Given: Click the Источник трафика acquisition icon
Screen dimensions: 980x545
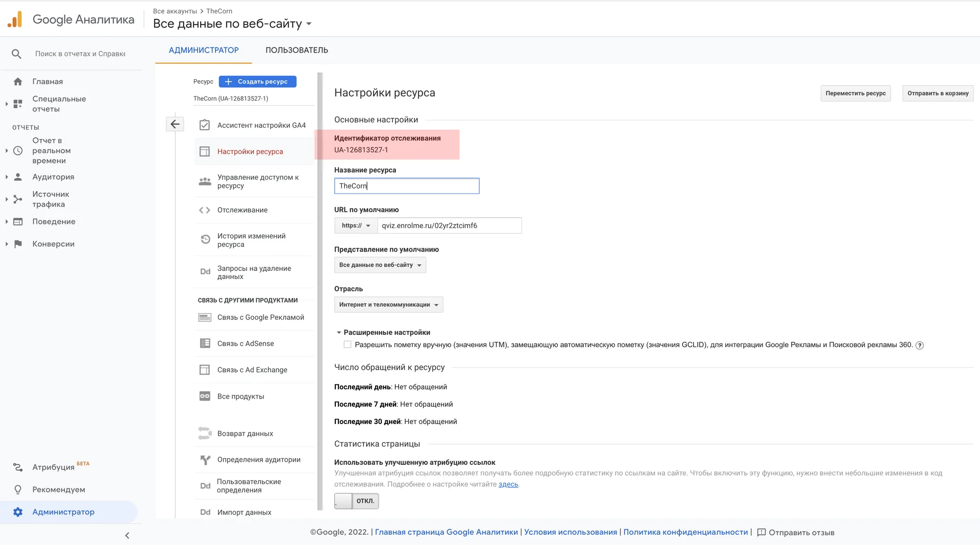Looking at the screenshot, I should tap(18, 199).
